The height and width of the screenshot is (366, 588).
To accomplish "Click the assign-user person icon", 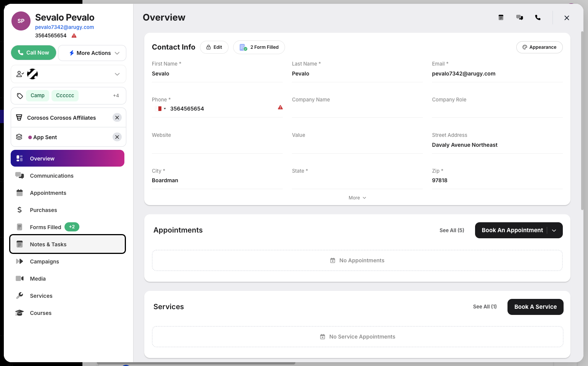I will (20, 74).
